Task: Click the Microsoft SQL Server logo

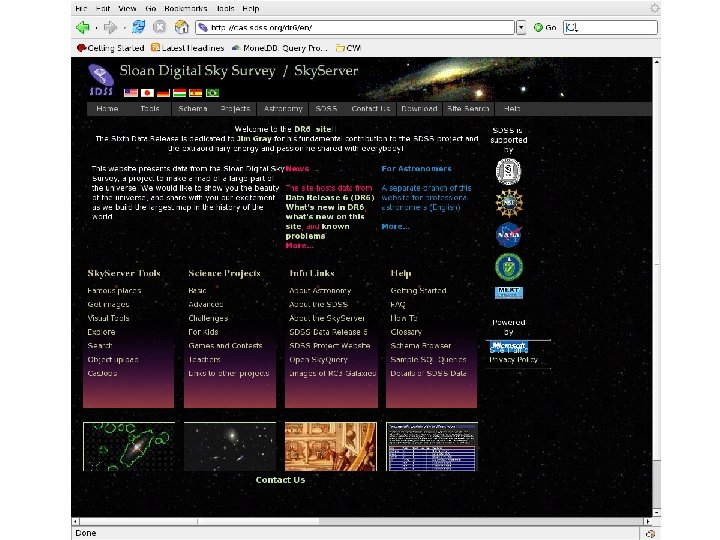Action: (x=509, y=347)
